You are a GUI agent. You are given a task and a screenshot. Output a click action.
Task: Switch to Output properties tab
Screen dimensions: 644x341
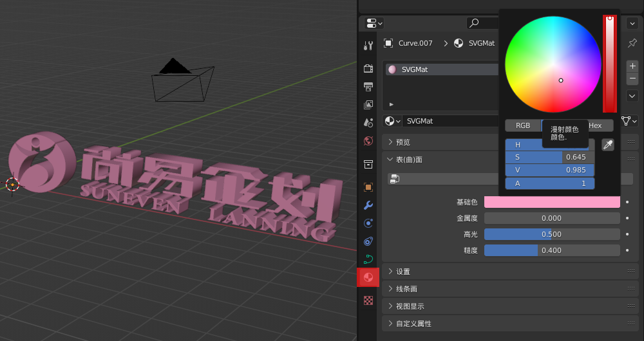click(x=368, y=86)
